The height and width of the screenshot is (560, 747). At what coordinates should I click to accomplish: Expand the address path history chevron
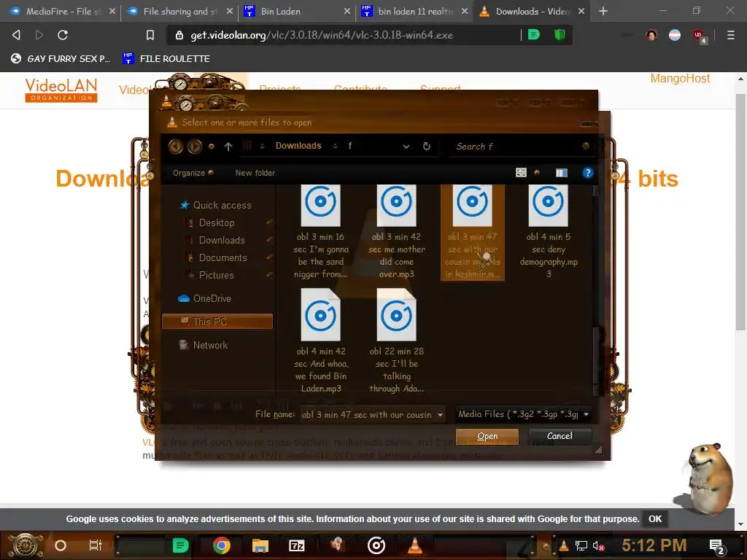pos(406,147)
